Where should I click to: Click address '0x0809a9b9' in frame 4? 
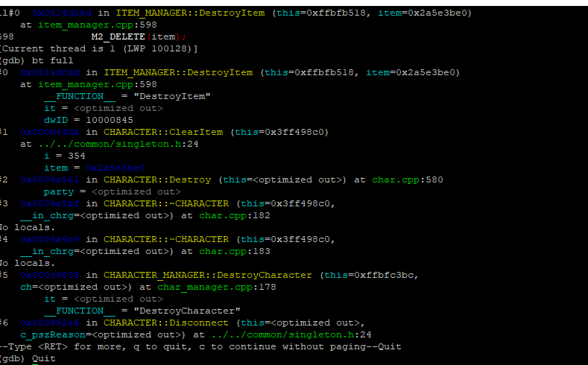50,239
